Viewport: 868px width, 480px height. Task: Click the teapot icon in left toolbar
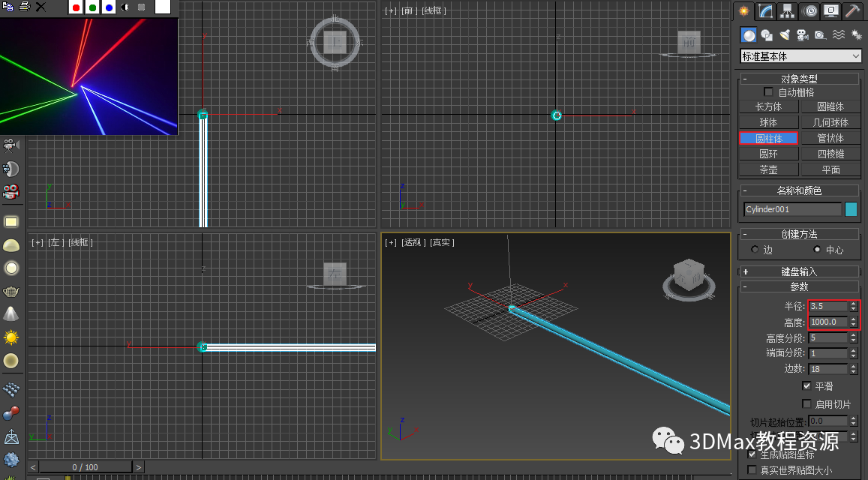coord(11,291)
